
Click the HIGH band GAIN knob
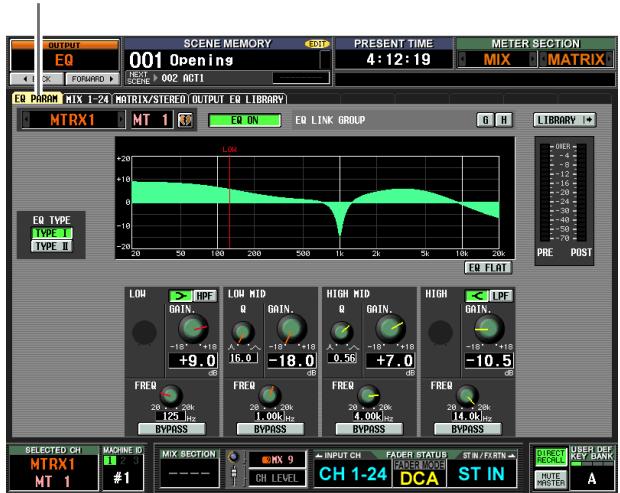[x=489, y=329]
